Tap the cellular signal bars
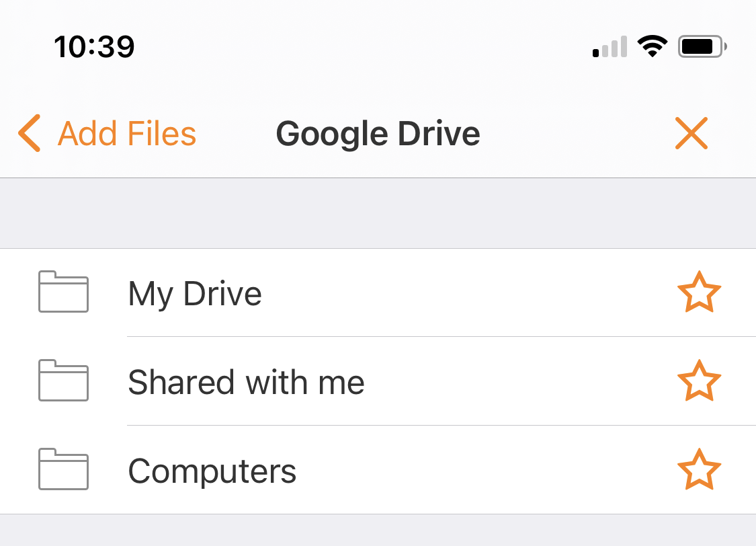Screen dimensions: 756x546 (x=610, y=48)
